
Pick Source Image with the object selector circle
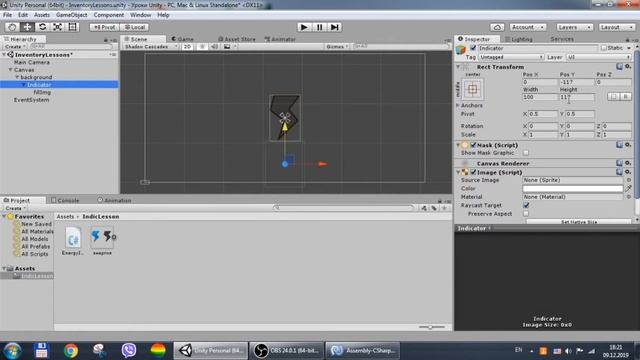[629, 180]
